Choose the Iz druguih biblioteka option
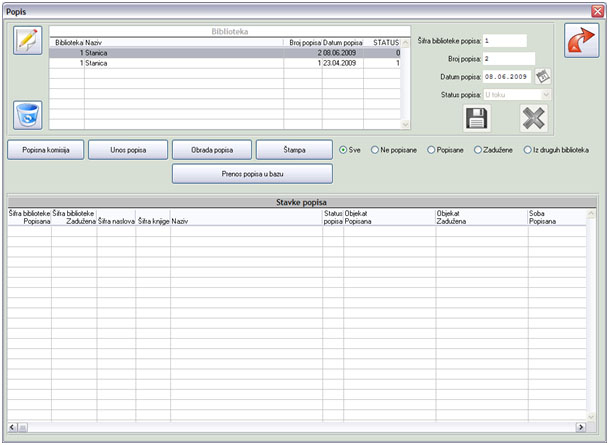Viewport: 609px width, 445px height. pos(526,150)
